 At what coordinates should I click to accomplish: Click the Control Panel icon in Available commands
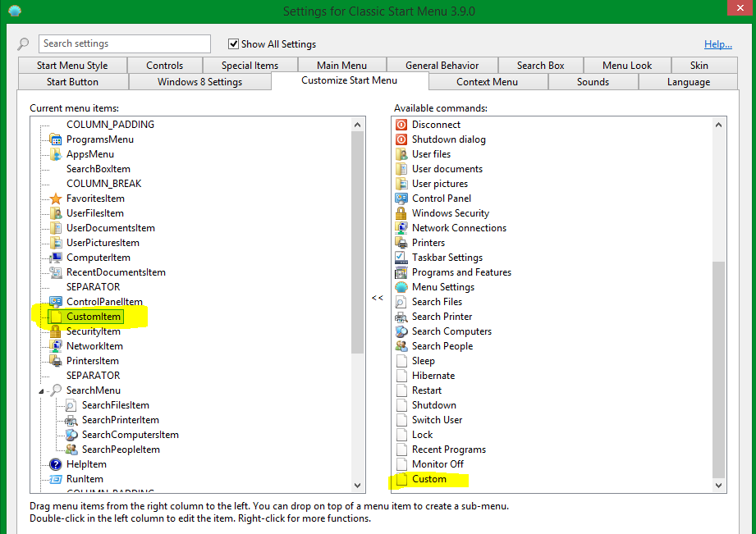click(401, 199)
